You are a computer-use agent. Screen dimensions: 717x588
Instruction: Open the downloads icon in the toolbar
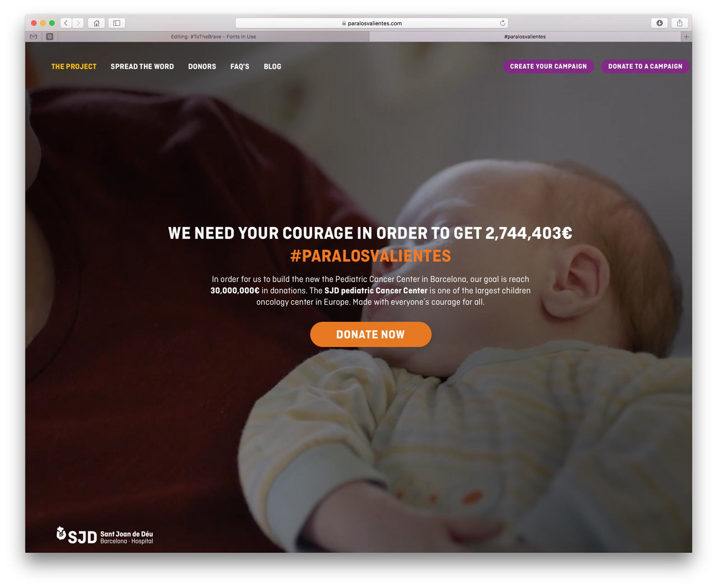tap(659, 23)
